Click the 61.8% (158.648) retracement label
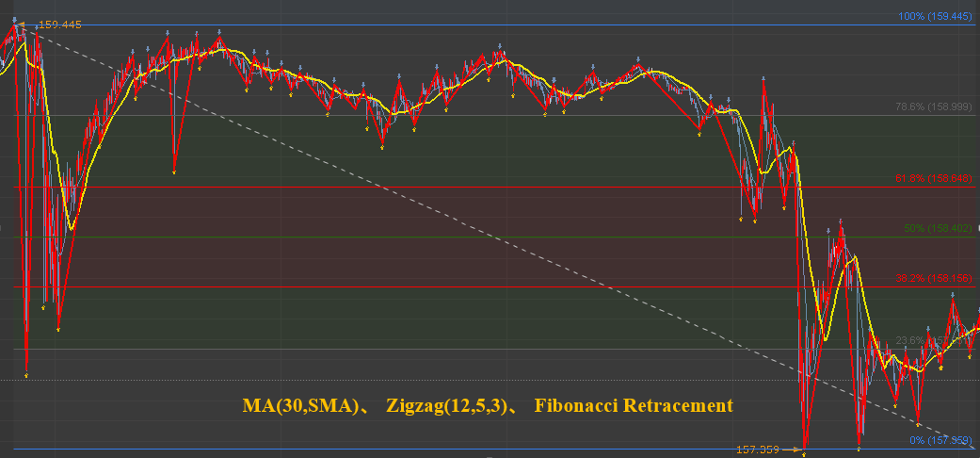 pyautogui.click(x=934, y=179)
